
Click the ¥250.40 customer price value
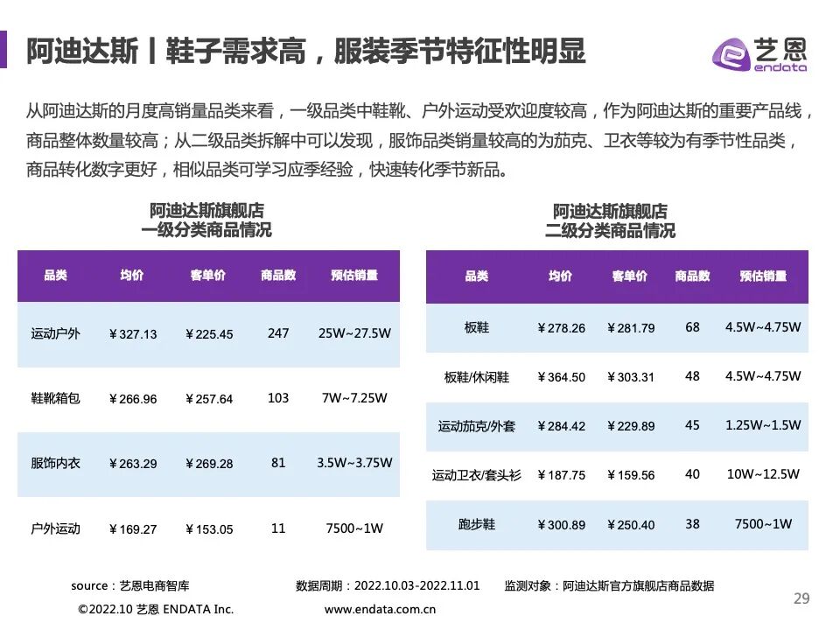[x=631, y=526]
